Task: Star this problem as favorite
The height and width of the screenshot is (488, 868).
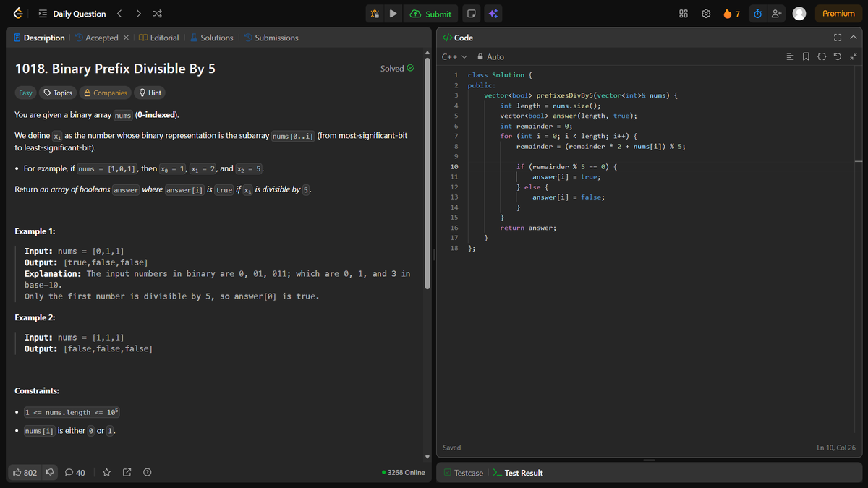Action: (x=106, y=473)
